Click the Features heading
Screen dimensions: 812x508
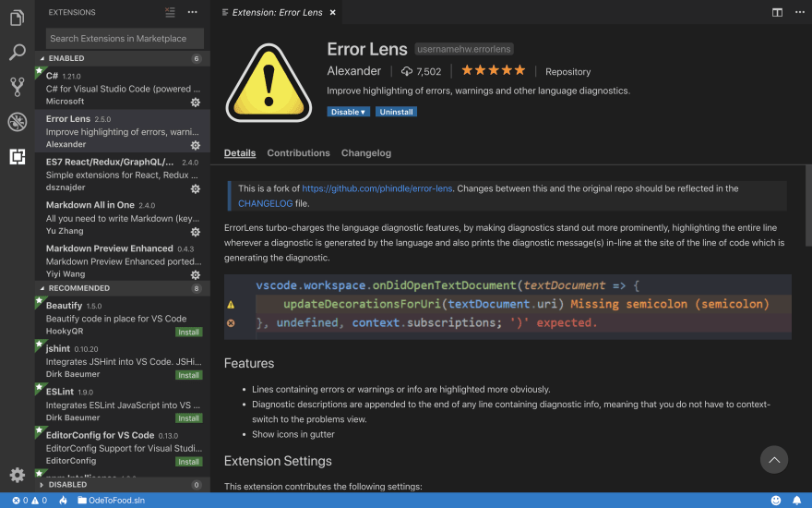pos(249,363)
